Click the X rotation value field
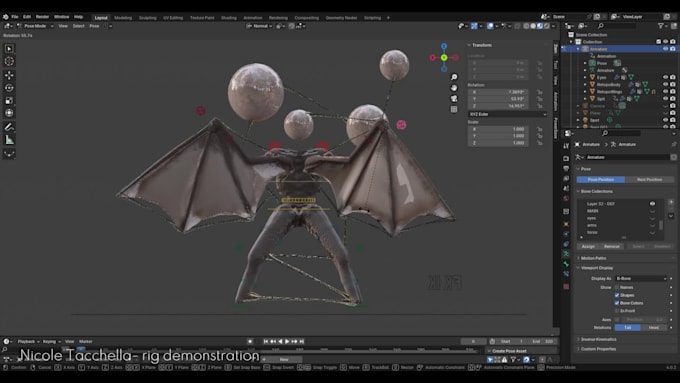This screenshot has height=383, width=680. tap(499, 92)
